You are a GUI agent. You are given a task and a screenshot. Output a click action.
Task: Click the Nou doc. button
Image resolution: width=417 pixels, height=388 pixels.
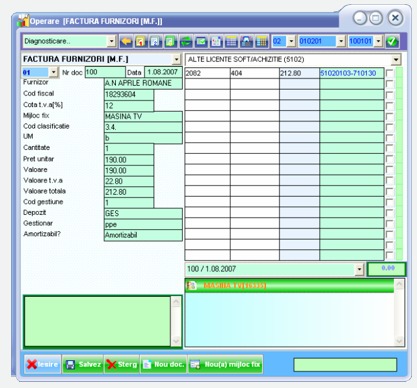coord(164,365)
